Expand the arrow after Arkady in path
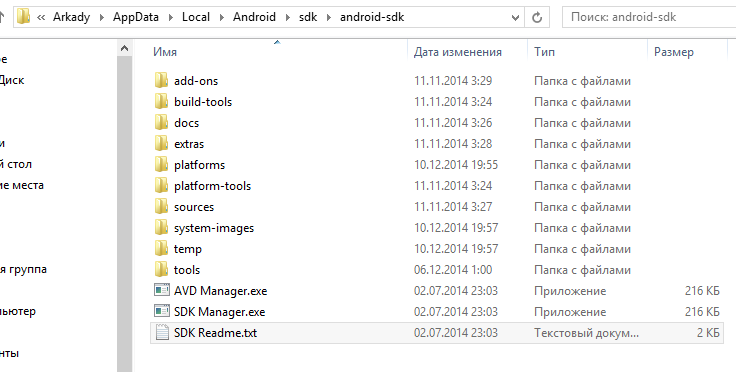Screen dimensions: 736x372 [x=101, y=17]
